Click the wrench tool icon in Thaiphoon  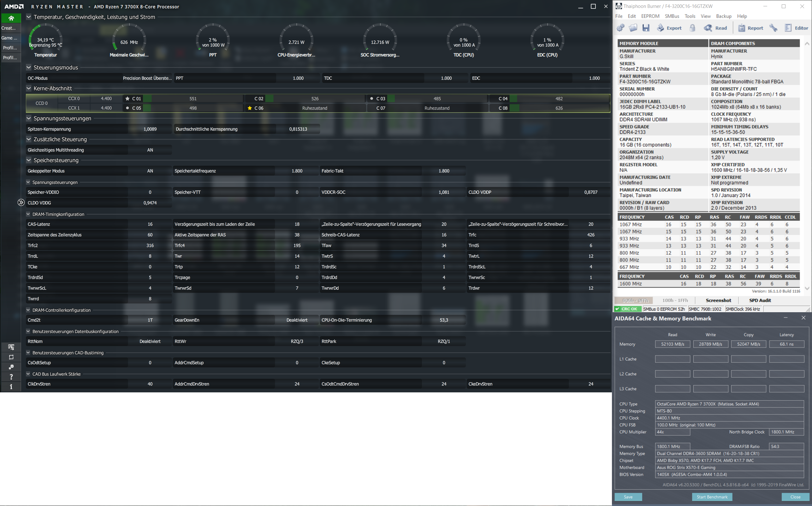[x=773, y=28]
